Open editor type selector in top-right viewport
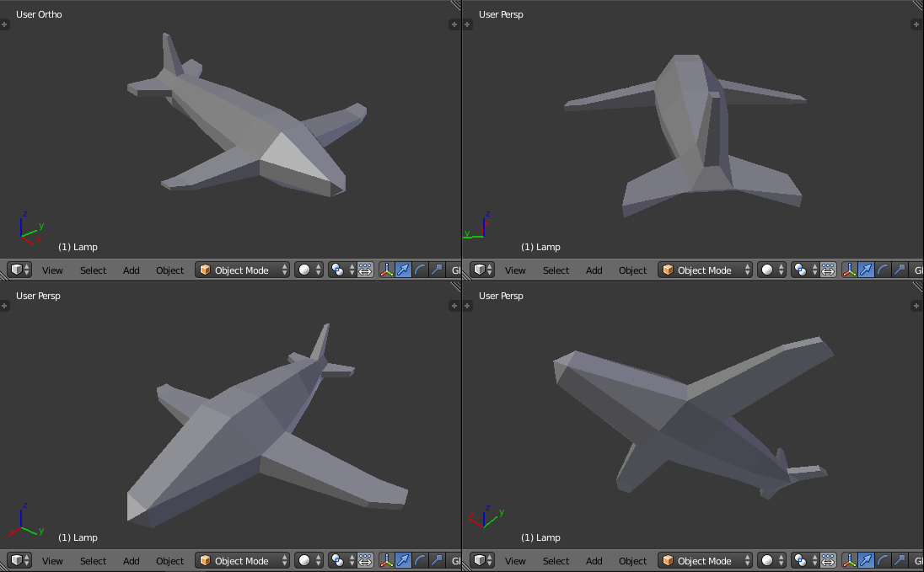 pos(482,270)
